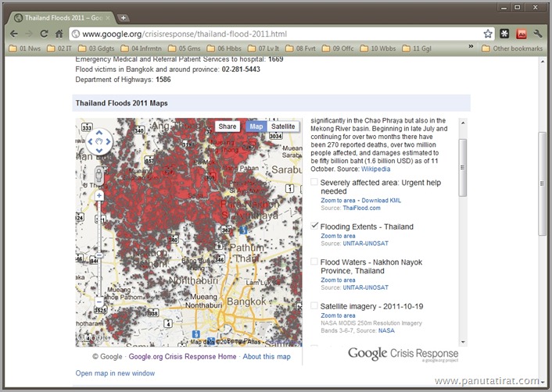This screenshot has height=392, width=552.
Task: Open Google.org Crisis Response Home link
Action: pos(182,357)
